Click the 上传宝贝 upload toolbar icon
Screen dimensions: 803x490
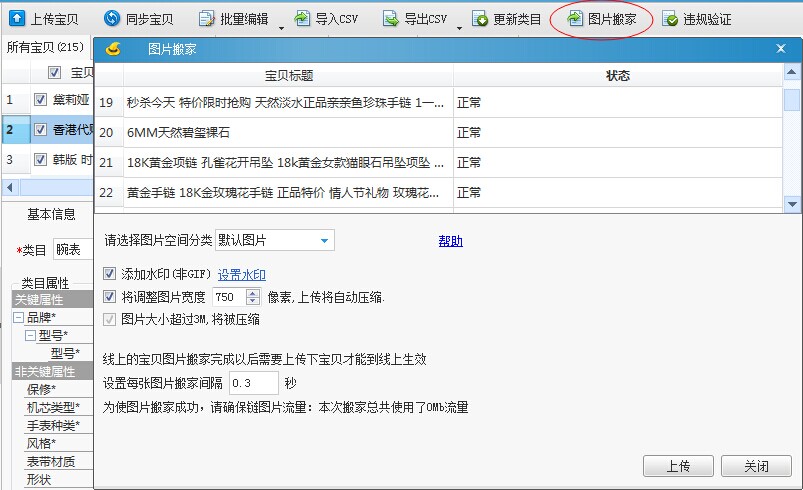click(17, 18)
